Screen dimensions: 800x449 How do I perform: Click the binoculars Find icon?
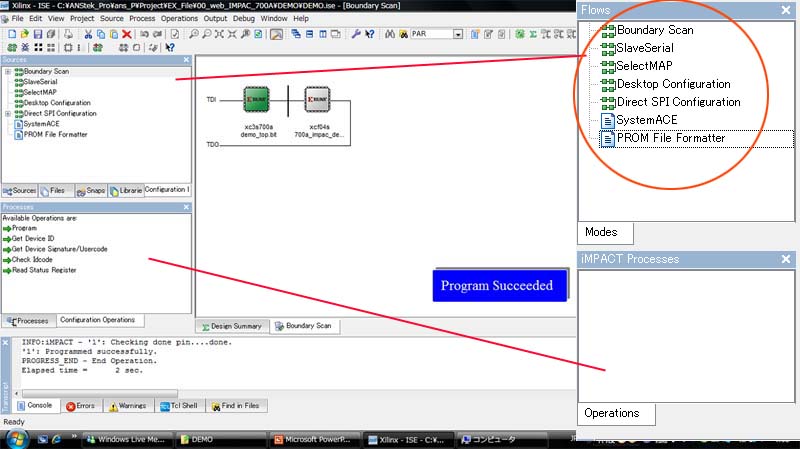(390, 34)
